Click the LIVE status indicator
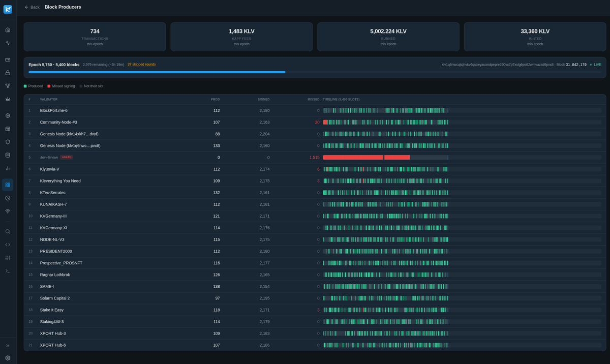This screenshot has width=610, height=364. tap(595, 65)
